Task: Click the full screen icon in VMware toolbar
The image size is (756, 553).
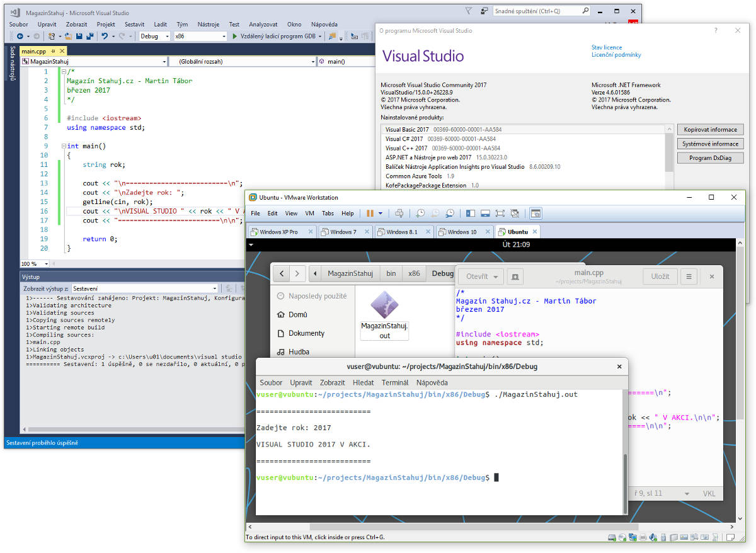Action: (x=500, y=213)
